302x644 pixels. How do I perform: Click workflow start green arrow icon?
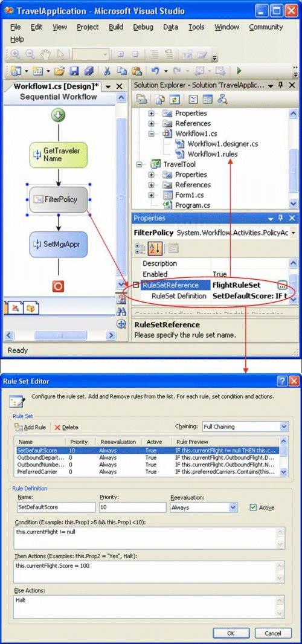pos(59,115)
